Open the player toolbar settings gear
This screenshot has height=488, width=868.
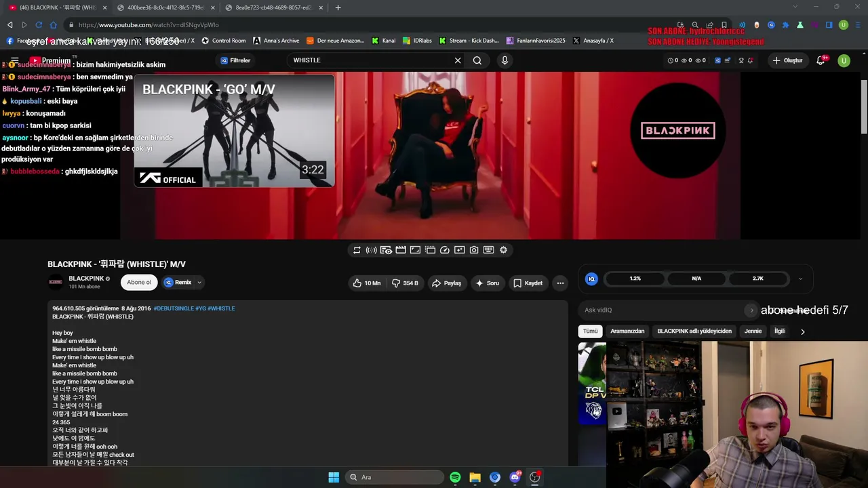click(x=503, y=250)
